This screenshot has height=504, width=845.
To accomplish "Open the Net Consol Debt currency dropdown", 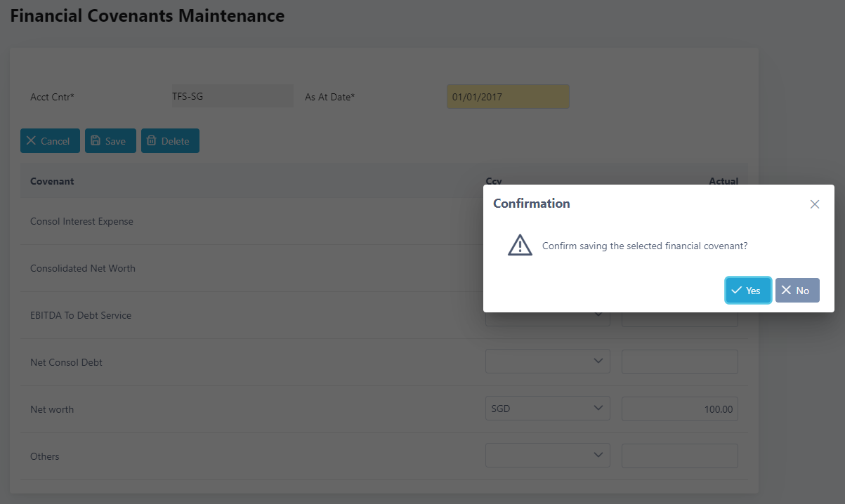I will [547, 362].
